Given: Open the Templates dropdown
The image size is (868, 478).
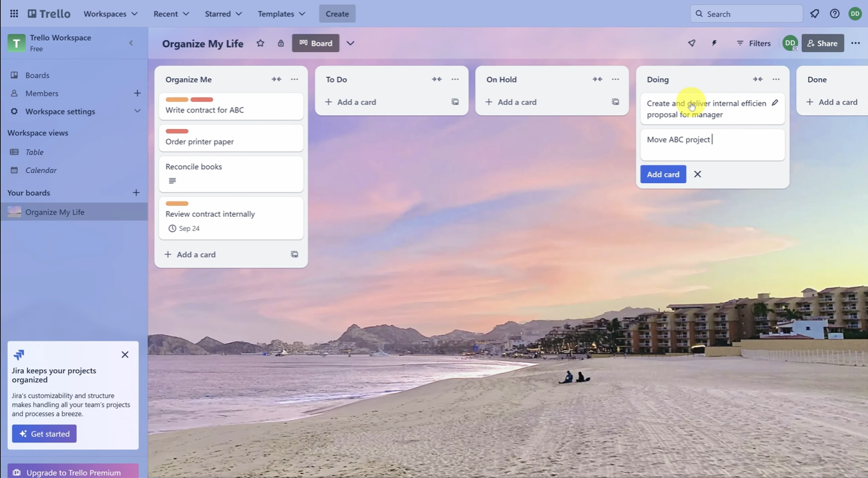Looking at the screenshot, I should tap(282, 13).
